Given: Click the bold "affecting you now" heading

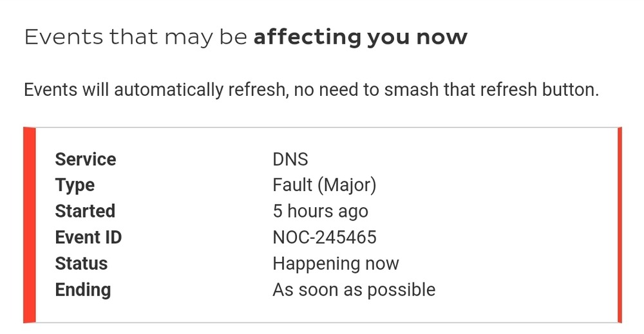Looking at the screenshot, I should tap(360, 37).
